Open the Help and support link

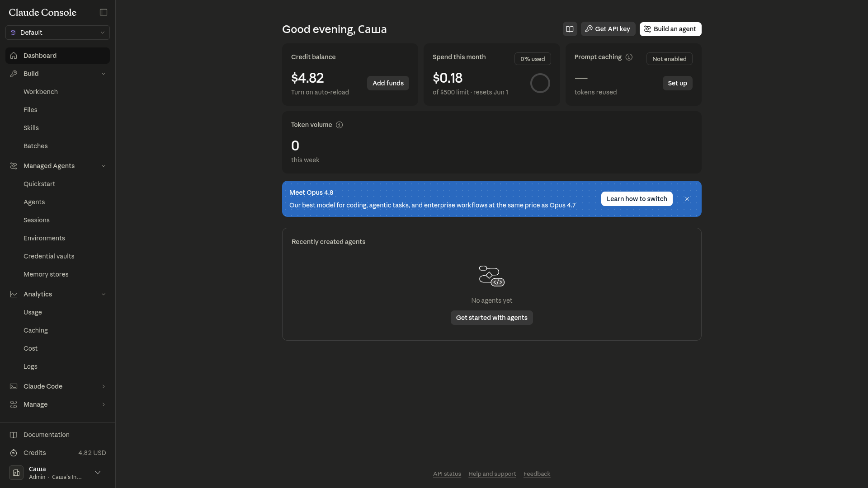[x=492, y=474]
